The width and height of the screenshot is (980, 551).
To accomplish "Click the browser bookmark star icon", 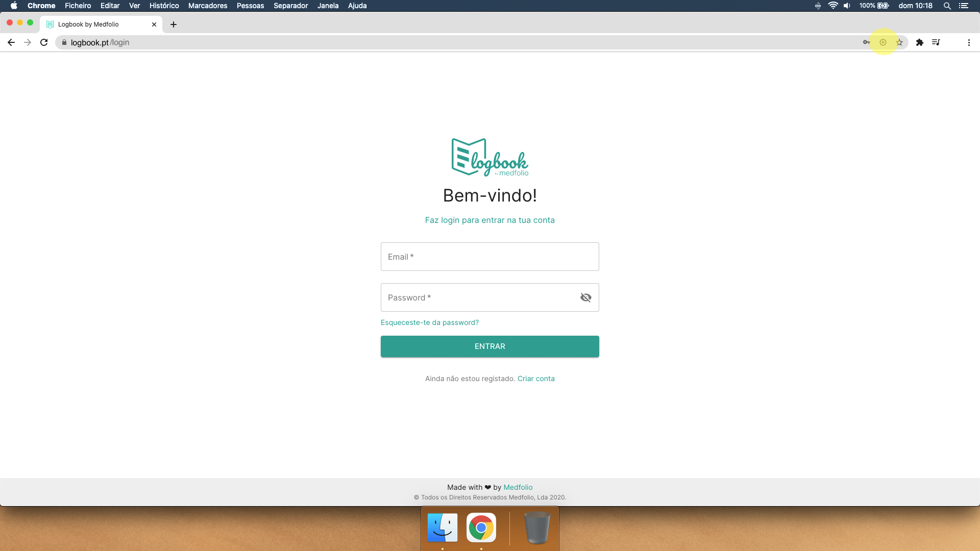I will point(900,42).
